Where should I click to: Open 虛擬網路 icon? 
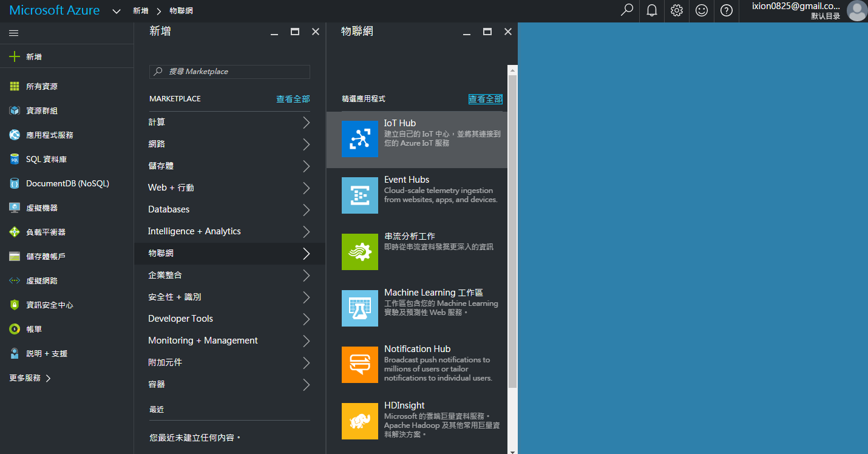click(x=15, y=280)
